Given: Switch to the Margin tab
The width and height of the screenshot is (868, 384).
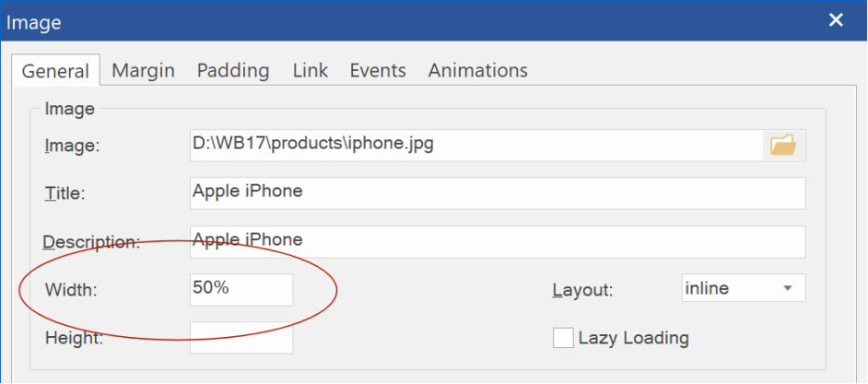Looking at the screenshot, I should pyautogui.click(x=144, y=71).
